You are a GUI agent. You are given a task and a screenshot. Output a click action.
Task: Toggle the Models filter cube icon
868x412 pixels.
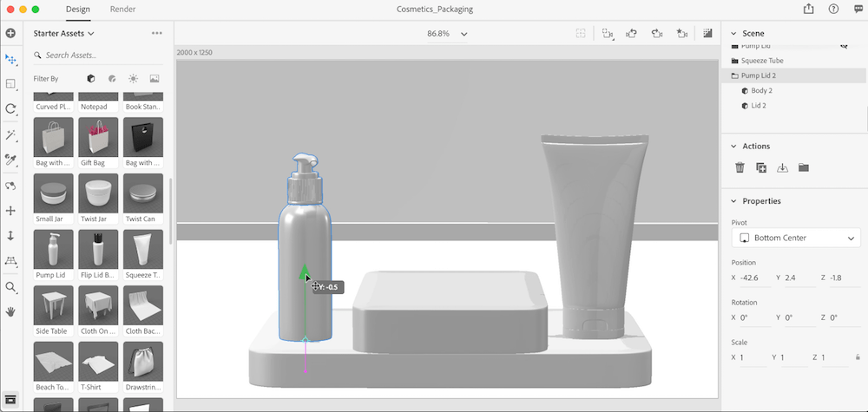(91, 78)
